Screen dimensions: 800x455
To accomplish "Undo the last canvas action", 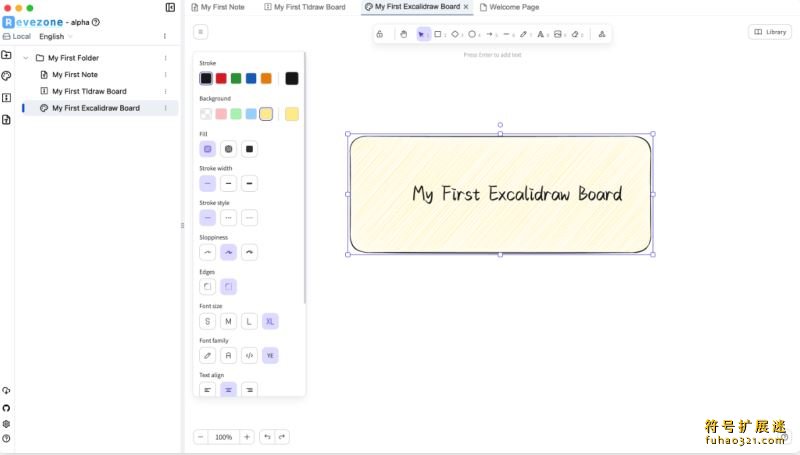I will point(267,437).
